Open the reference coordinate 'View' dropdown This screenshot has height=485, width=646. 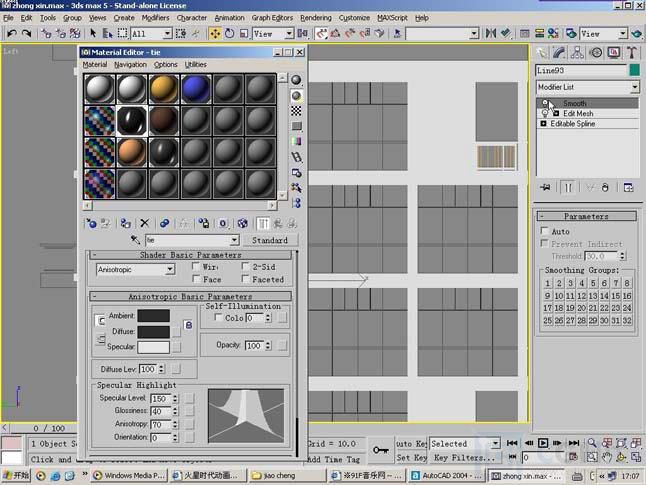pyautogui.click(x=289, y=34)
